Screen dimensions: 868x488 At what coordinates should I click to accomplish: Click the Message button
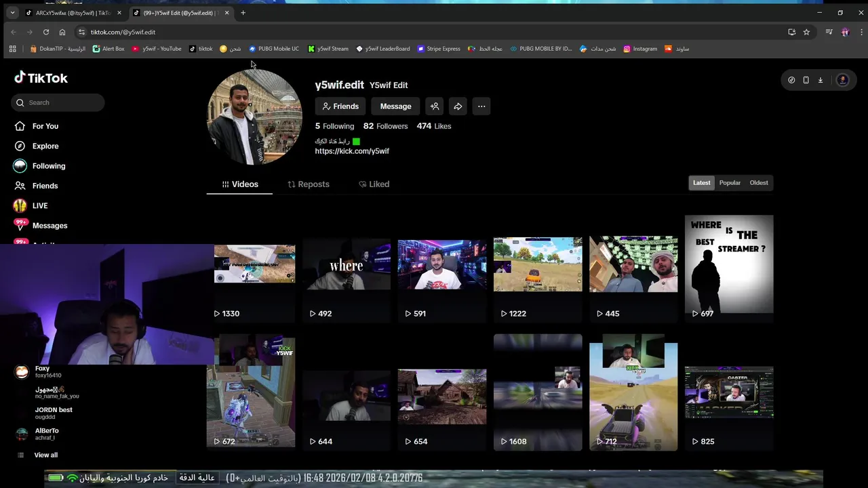pos(395,106)
